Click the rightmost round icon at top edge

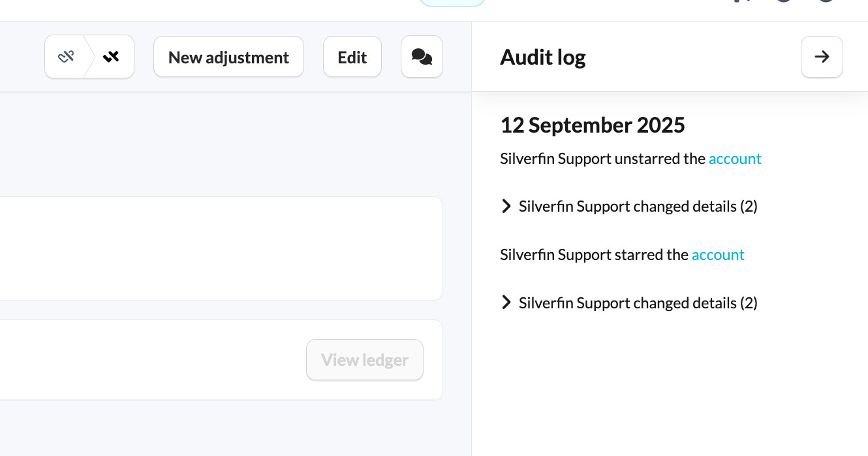[x=826, y=1]
